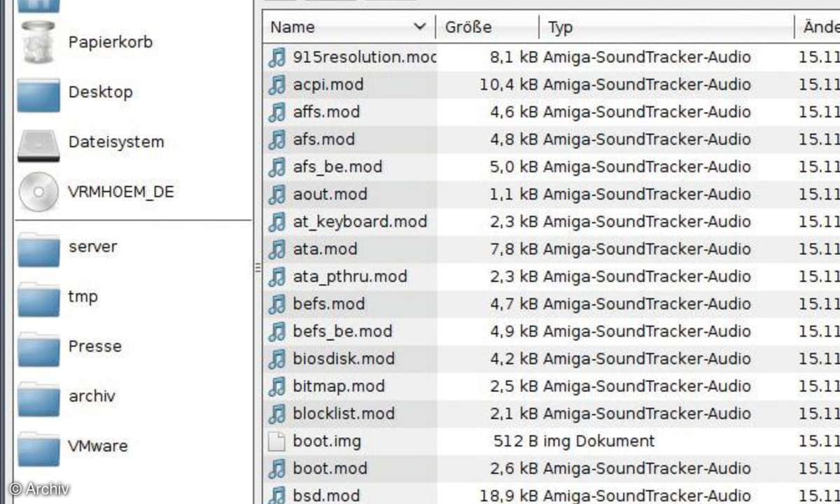The width and height of the screenshot is (840, 504).
Task: Click the audio icon of blocklist.mod
Action: [277, 414]
